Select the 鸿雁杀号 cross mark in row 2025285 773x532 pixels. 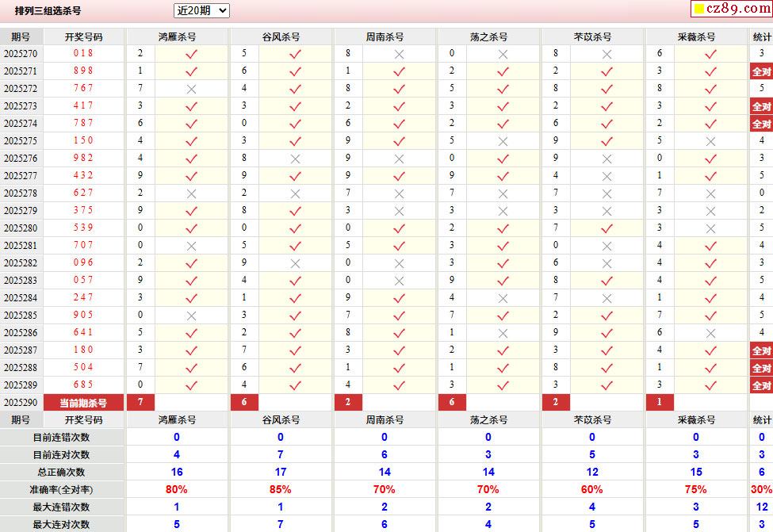[x=191, y=316]
